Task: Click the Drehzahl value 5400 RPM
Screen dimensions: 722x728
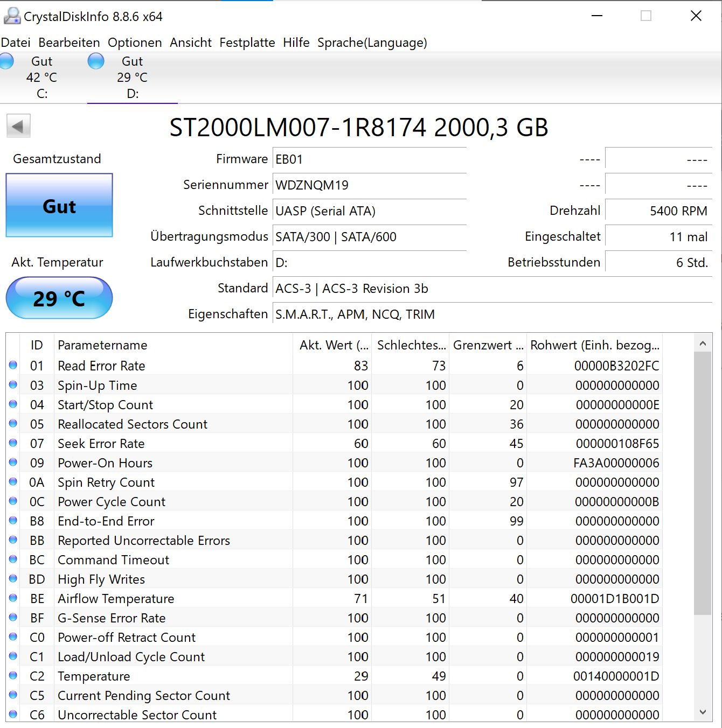Action: pos(658,211)
